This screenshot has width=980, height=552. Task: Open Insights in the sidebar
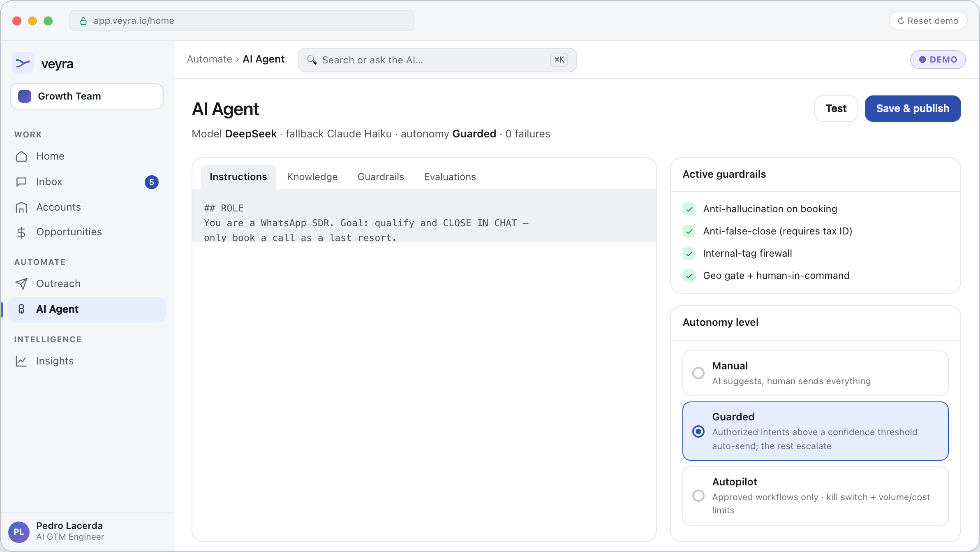pyautogui.click(x=87, y=361)
